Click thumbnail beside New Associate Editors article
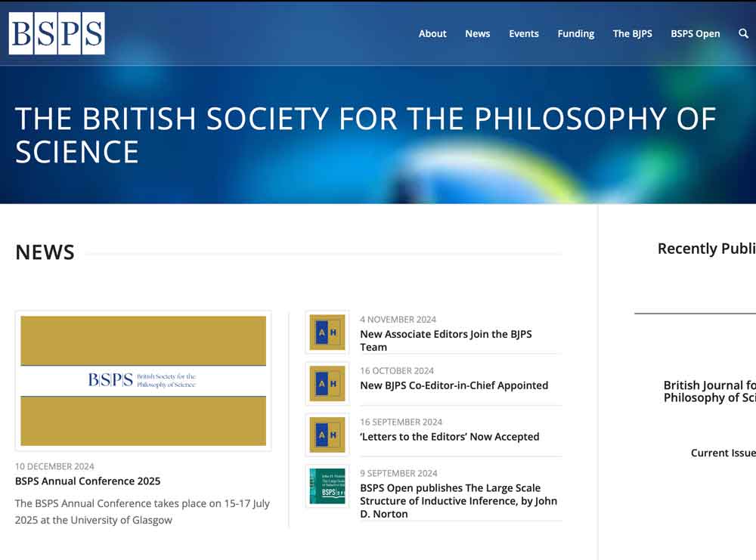Screen dimensions: 756x560 coord(327,332)
